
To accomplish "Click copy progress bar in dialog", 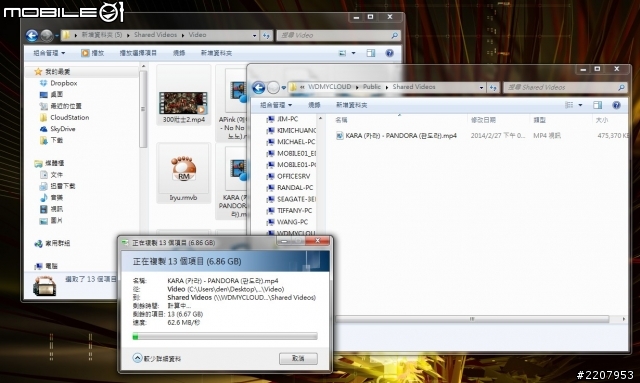I will click(225, 336).
